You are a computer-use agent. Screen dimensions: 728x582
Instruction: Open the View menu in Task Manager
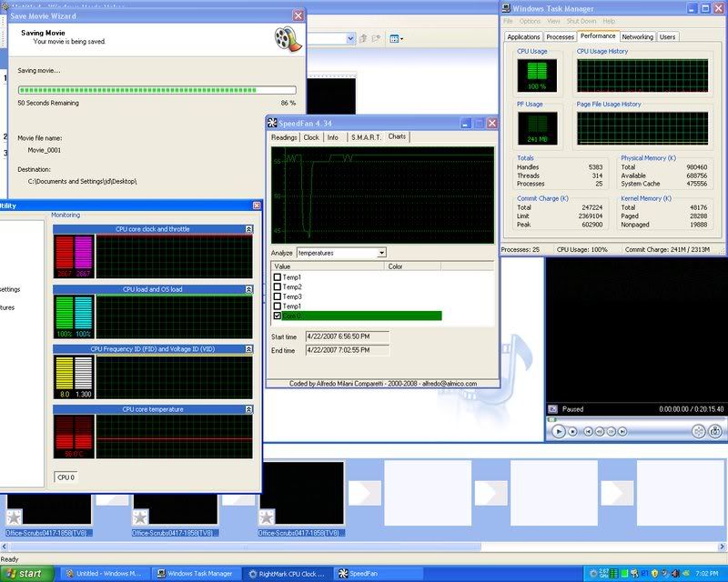(553, 21)
